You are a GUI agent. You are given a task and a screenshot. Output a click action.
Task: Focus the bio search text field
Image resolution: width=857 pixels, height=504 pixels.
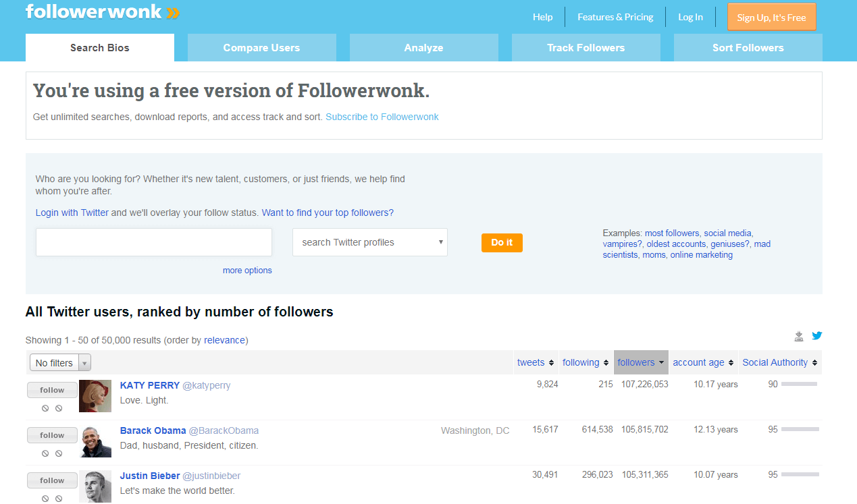click(x=154, y=242)
